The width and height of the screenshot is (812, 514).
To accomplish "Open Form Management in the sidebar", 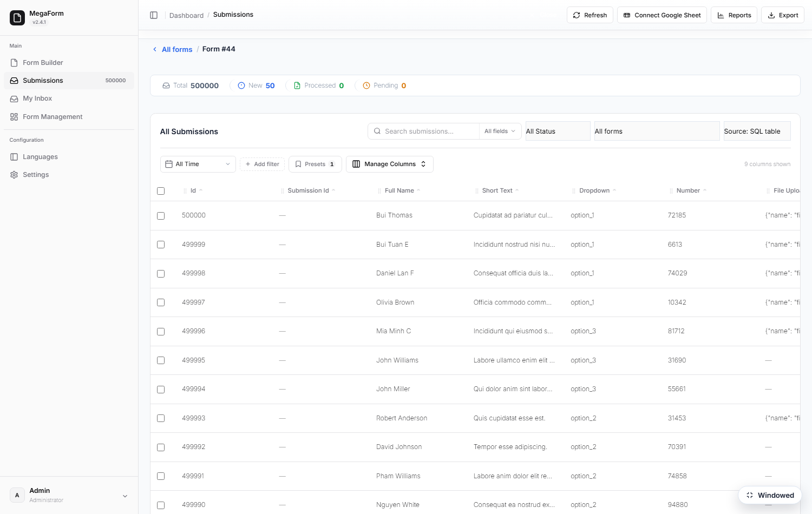I will pos(69,117).
